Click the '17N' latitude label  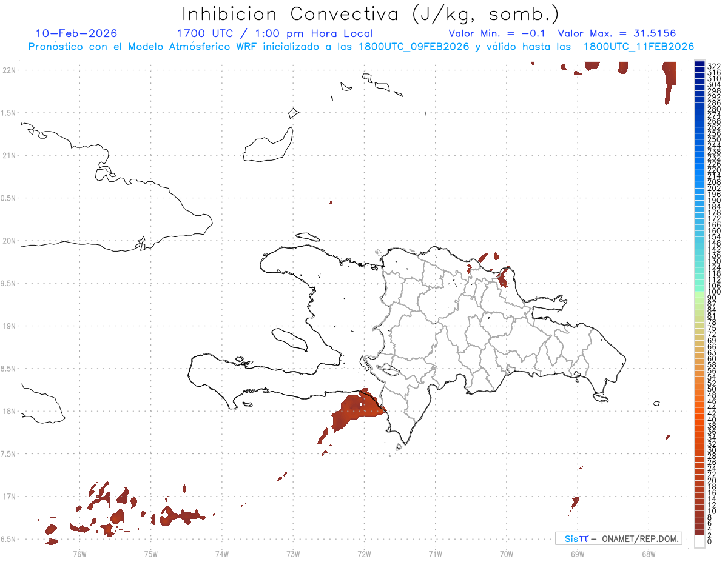point(9,497)
